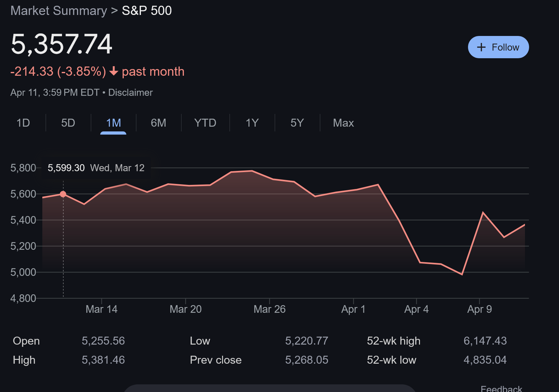Click the Mar 12 data point marker
The image size is (559, 392).
tap(63, 194)
